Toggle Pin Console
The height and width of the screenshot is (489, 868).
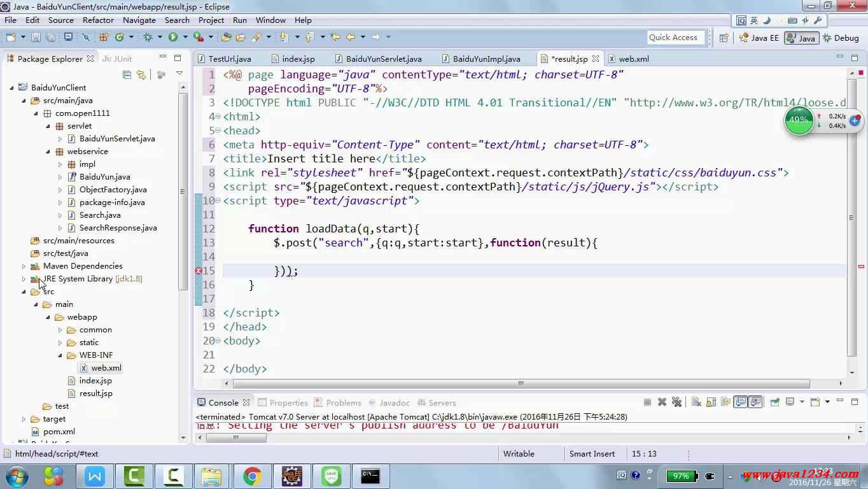point(774,402)
